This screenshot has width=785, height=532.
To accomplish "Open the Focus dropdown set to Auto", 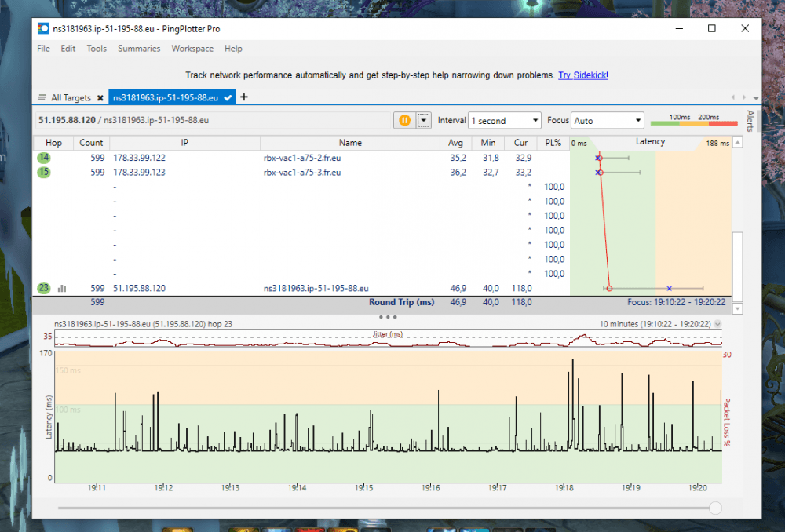I will [x=607, y=121].
